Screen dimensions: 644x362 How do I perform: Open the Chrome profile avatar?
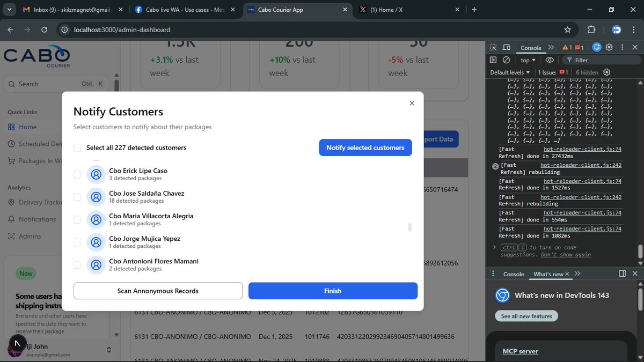pyautogui.click(x=617, y=29)
